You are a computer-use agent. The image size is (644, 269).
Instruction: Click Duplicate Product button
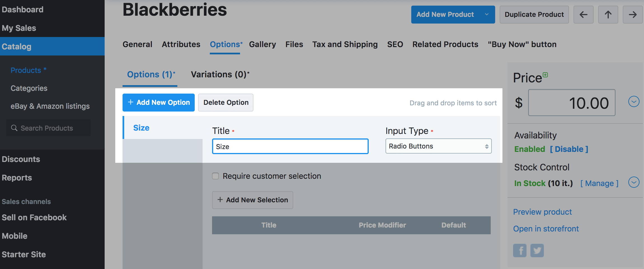[534, 15]
